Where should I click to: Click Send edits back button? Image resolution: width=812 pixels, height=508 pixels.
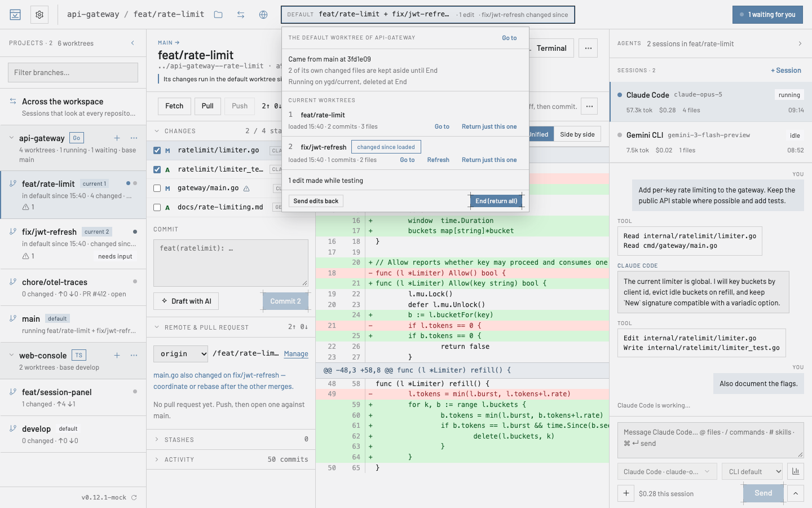pos(316,201)
